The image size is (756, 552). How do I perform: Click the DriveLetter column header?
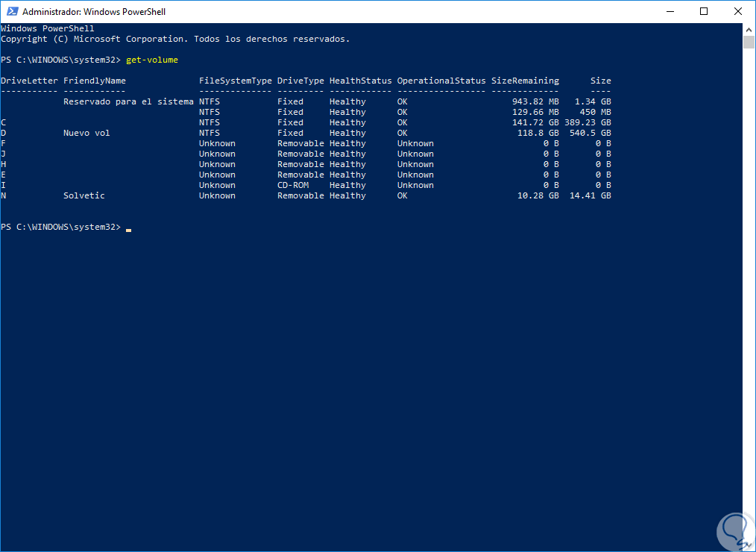coord(29,81)
